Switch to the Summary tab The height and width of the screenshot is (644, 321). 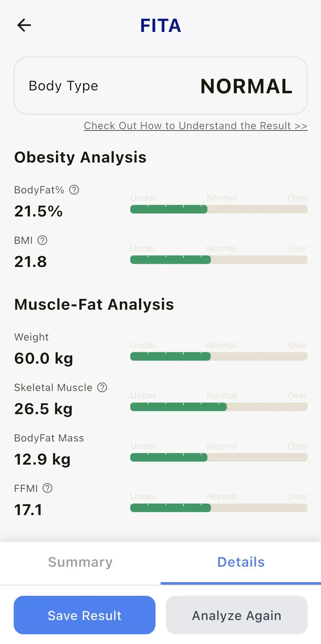tap(80, 562)
